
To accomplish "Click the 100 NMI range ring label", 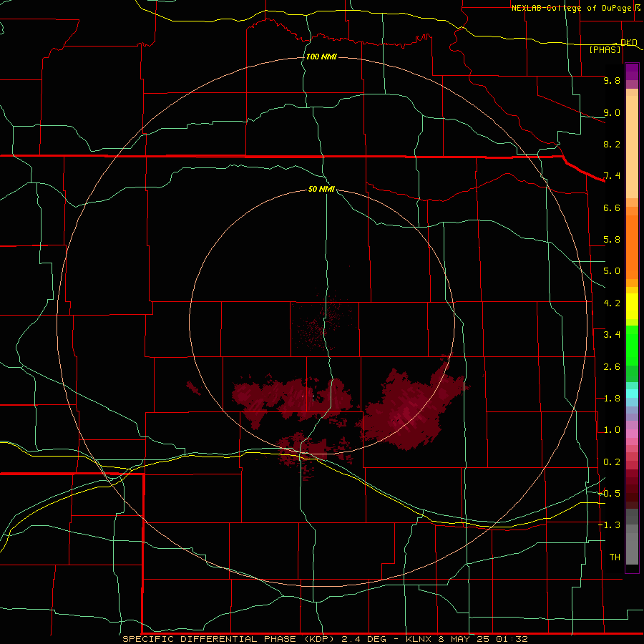I will (x=321, y=57).
